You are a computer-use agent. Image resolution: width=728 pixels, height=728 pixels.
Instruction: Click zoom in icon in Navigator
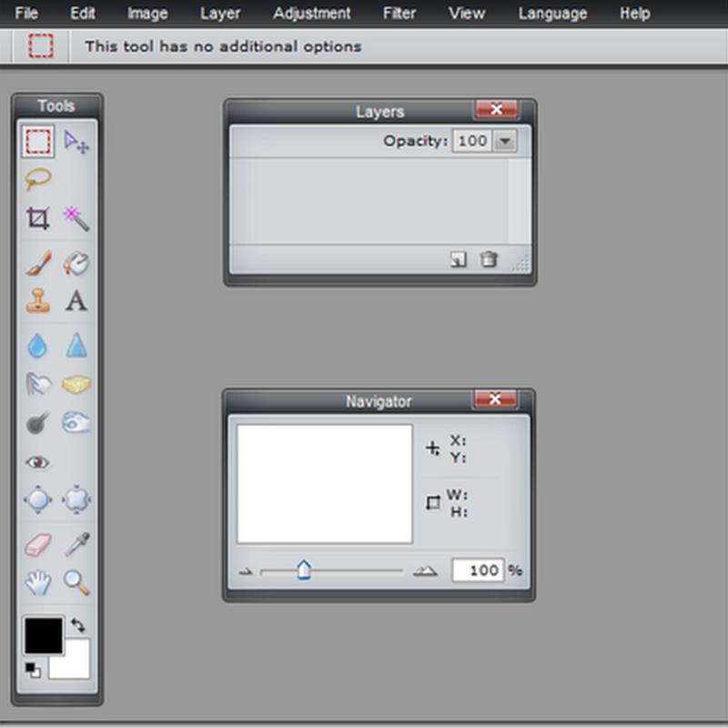click(x=425, y=571)
